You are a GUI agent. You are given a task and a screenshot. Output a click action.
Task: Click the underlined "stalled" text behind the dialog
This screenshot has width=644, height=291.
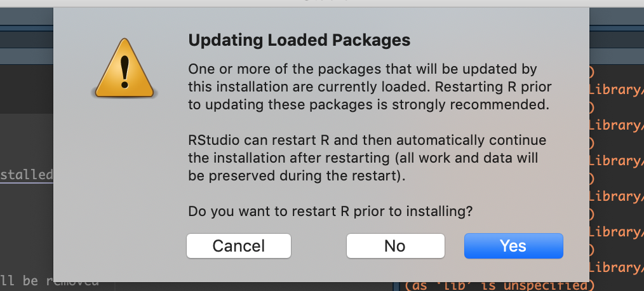coord(26,174)
